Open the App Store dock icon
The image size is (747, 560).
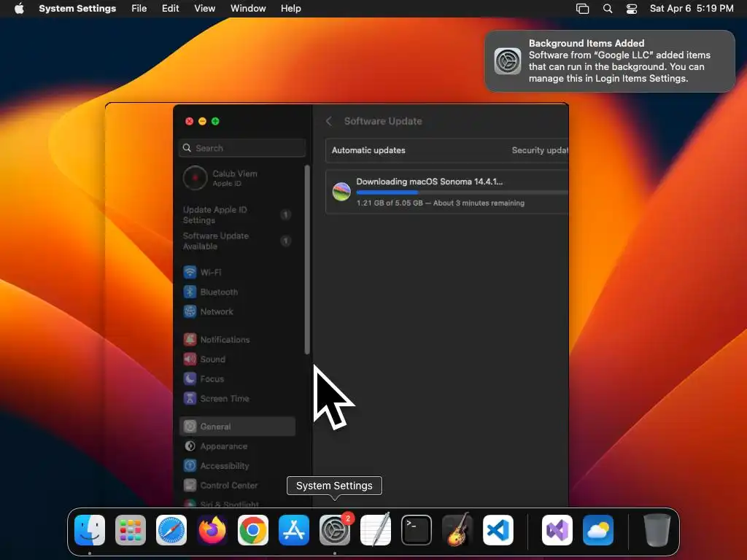[x=294, y=530]
